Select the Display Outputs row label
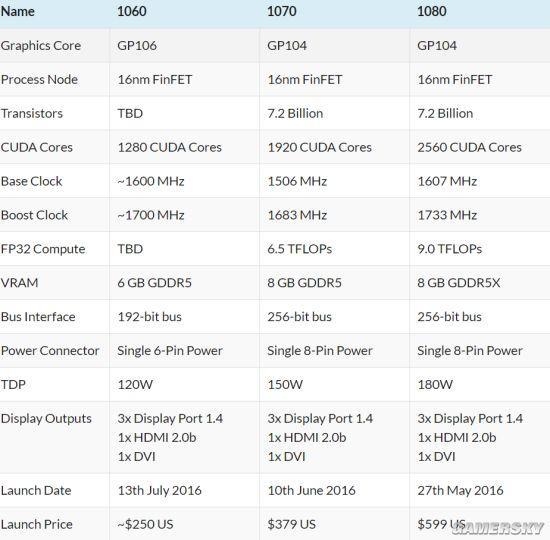Image resolution: width=550 pixels, height=540 pixels. click(x=46, y=419)
